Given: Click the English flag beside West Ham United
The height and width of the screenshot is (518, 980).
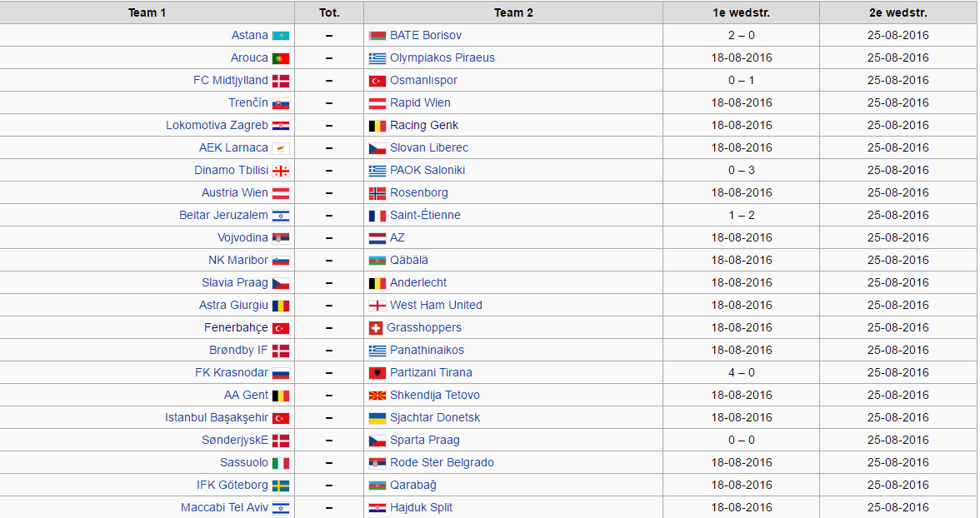Looking at the screenshot, I should [x=377, y=306].
